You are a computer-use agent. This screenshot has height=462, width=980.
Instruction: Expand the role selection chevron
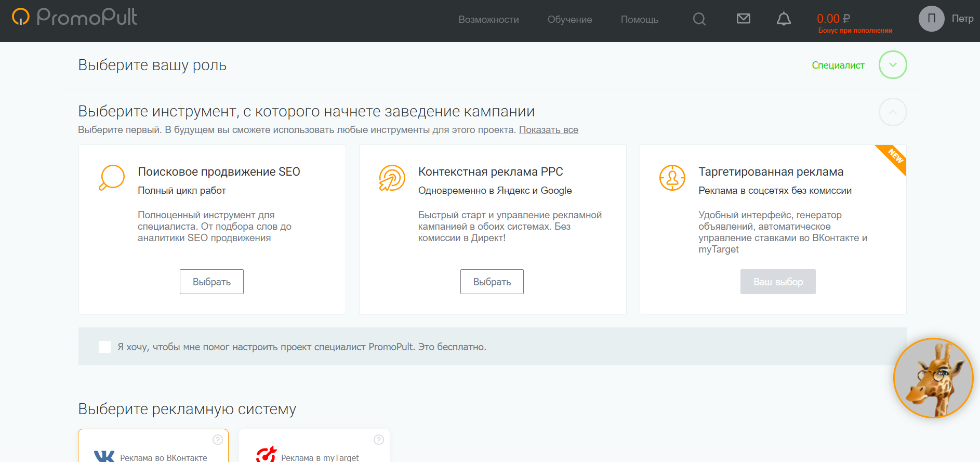point(893,65)
